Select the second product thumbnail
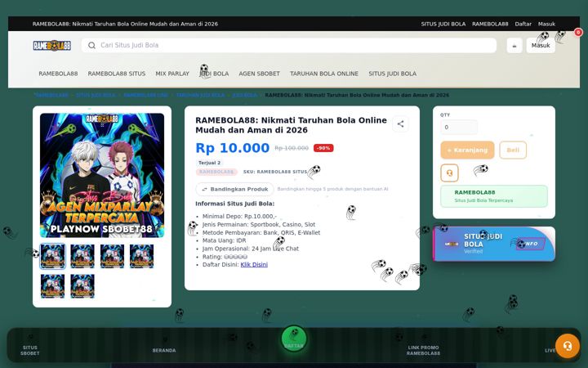588x368 pixels. (82, 256)
